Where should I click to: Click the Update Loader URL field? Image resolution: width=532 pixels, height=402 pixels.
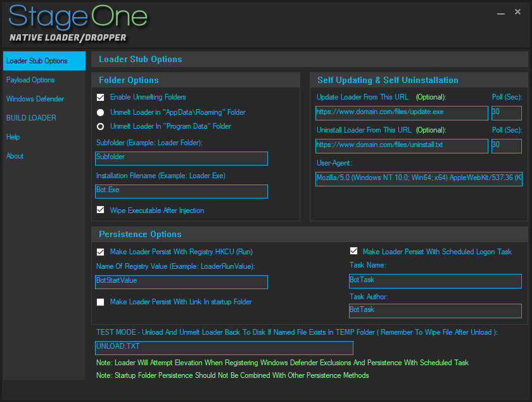[x=402, y=113]
